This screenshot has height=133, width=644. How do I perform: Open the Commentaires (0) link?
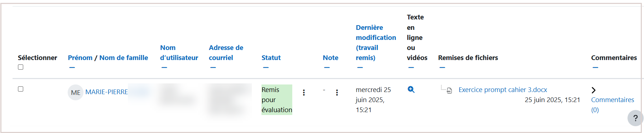[x=612, y=105]
